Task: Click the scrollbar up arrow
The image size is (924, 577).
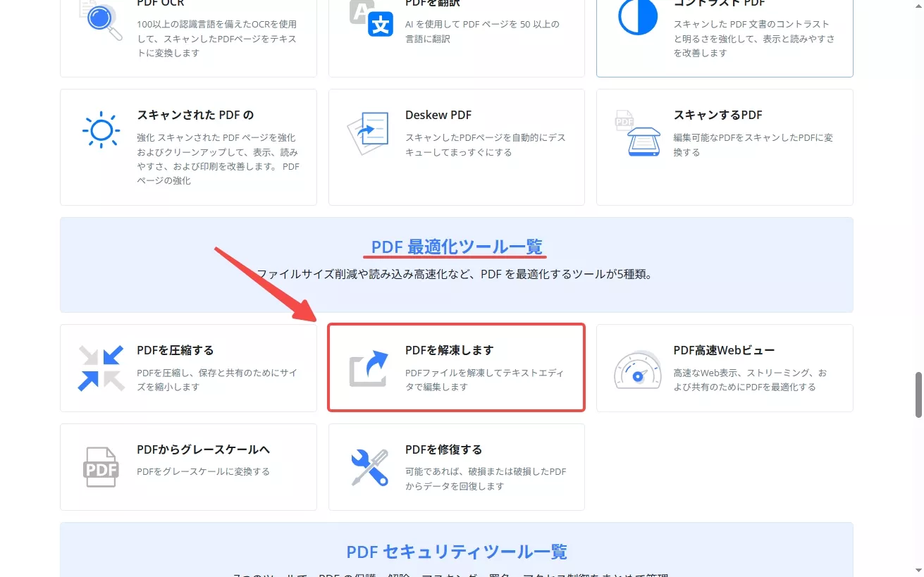Action: tap(918, 6)
